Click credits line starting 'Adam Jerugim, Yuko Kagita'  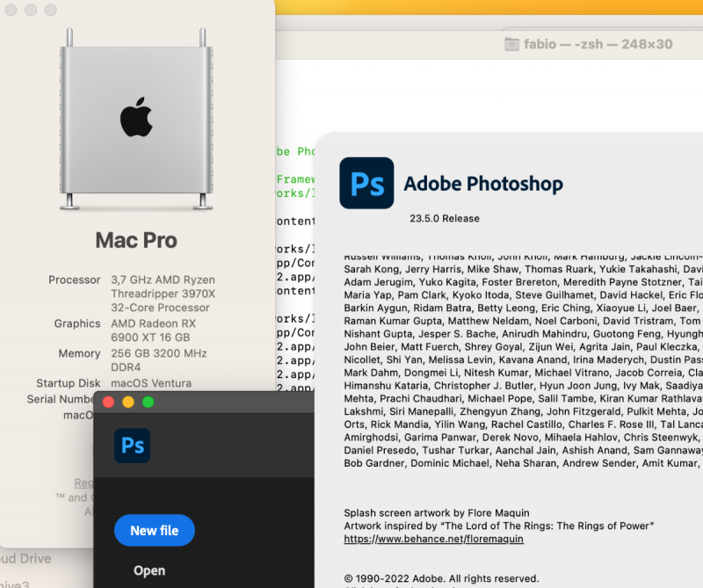click(523, 282)
